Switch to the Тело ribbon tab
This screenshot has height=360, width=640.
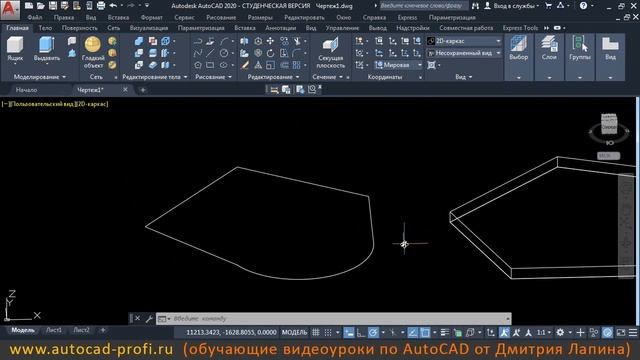click(45, 28)
